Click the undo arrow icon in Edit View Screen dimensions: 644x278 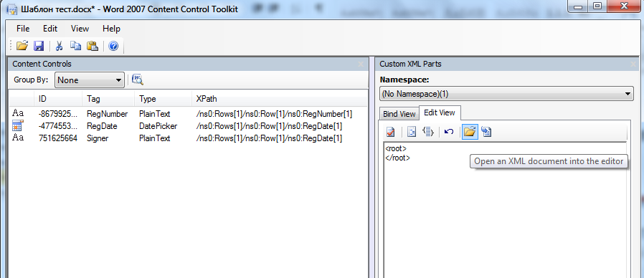click(449, 132)
